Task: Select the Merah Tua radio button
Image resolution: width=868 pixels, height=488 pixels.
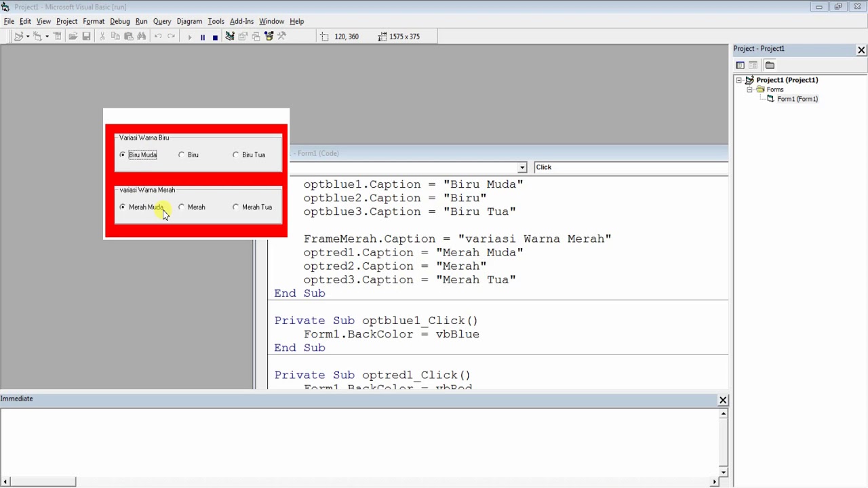Action: point(252,207)
